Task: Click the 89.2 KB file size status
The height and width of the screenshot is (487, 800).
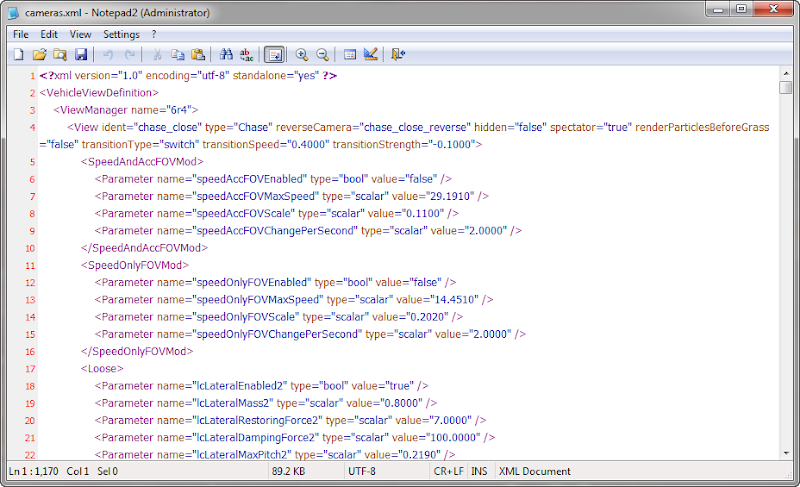Action: [288, 471]
